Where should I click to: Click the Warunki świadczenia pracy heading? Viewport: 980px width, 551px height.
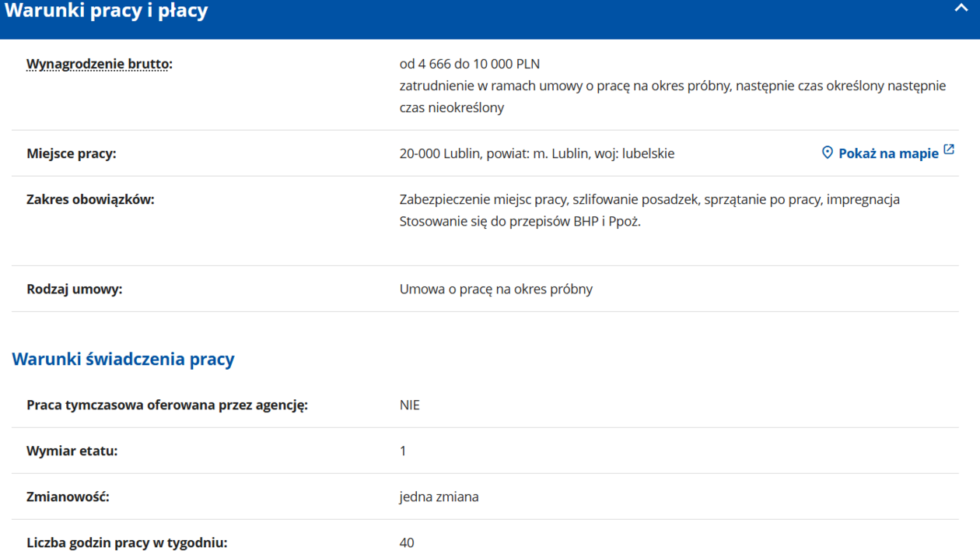click(x=123, y=359)
